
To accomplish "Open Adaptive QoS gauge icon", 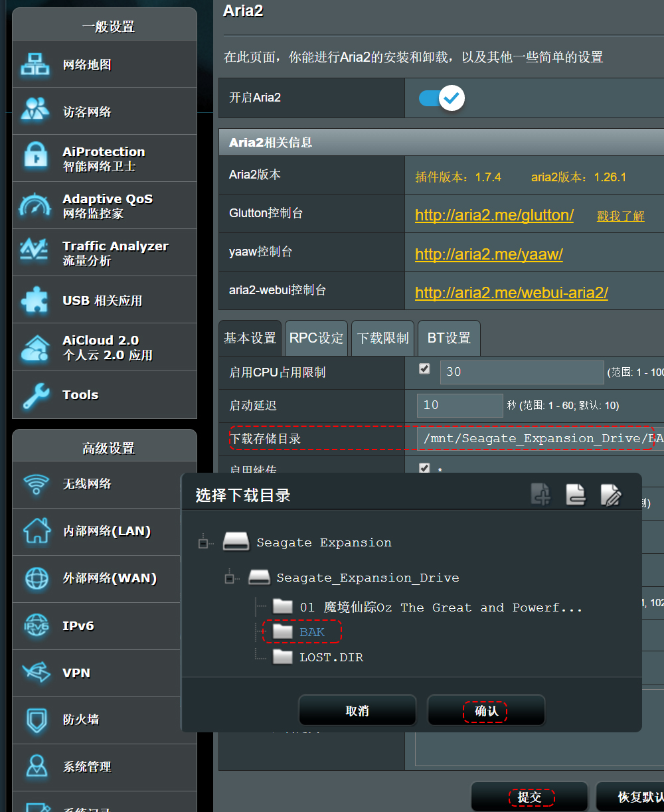I will [x=35, y=206].
